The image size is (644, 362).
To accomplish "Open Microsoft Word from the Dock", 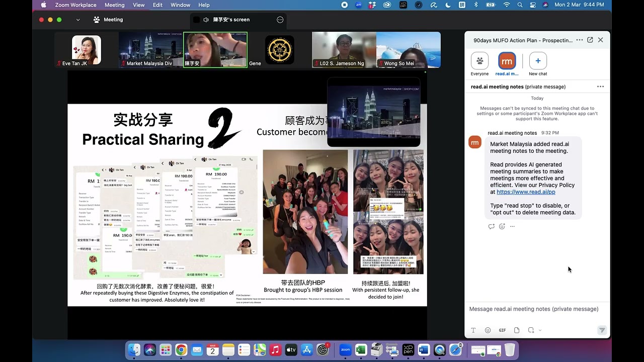I will click(424, 349).
